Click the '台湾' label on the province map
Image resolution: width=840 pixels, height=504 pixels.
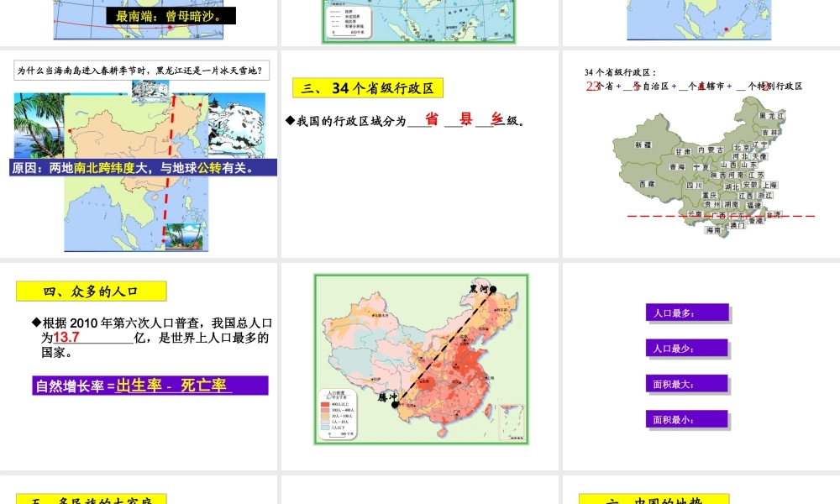pyautogui.click(x=774, y=214)
